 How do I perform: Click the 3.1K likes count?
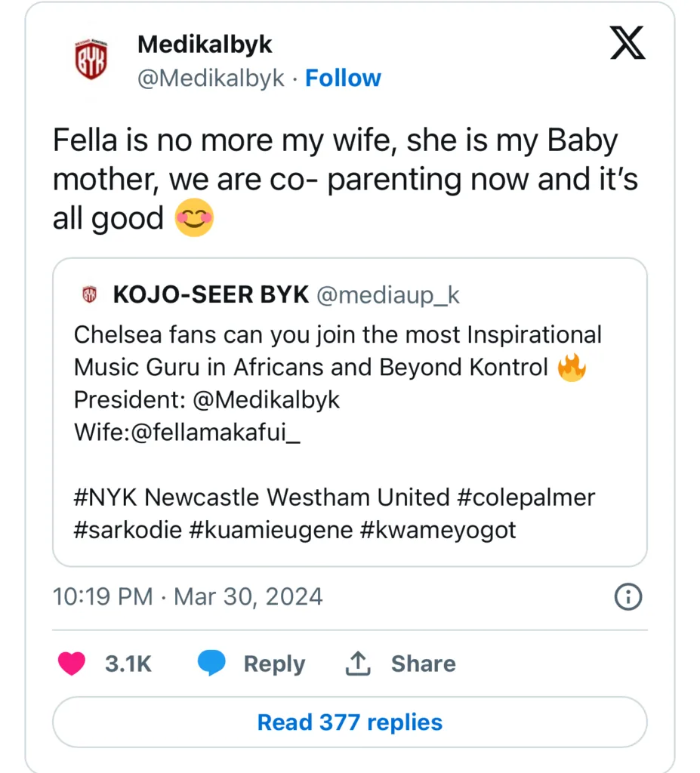click(x=128, y=664)
